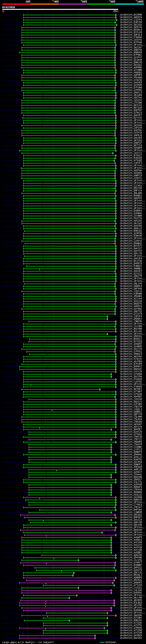Click the orange ~40% identity color segment
This screenshot has width=146, height=644.
45,4
